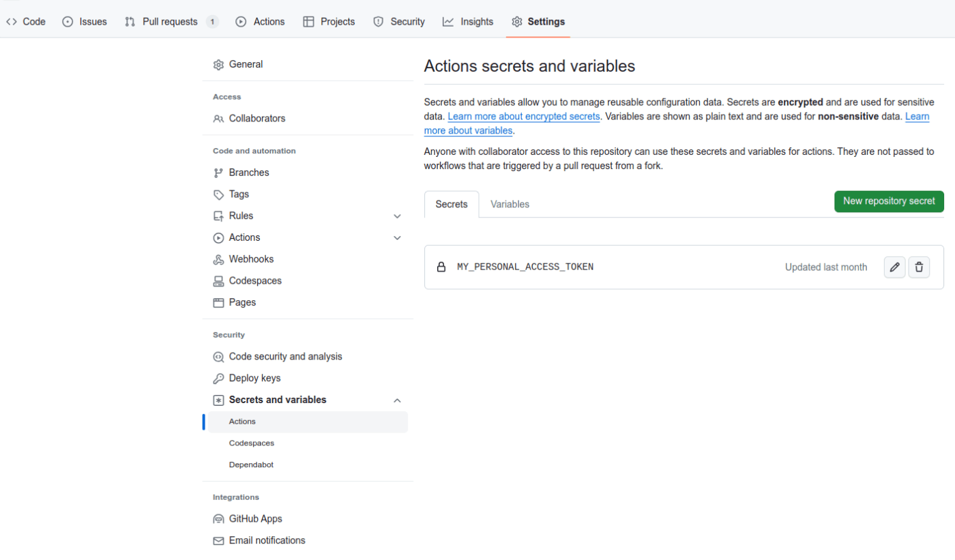Click the MY_PERSONAL_ACCESS_TOKEN secret name

[x=525, y=267]
